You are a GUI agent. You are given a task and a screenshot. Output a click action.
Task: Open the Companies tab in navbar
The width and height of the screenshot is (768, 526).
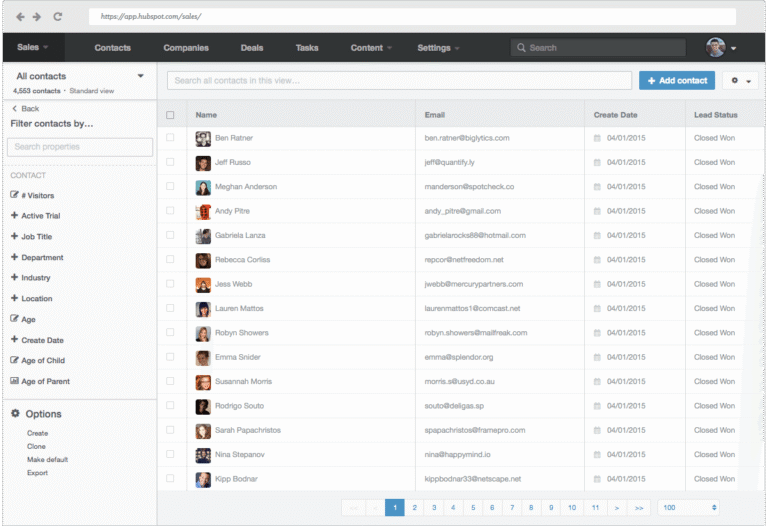click(186, 48)
